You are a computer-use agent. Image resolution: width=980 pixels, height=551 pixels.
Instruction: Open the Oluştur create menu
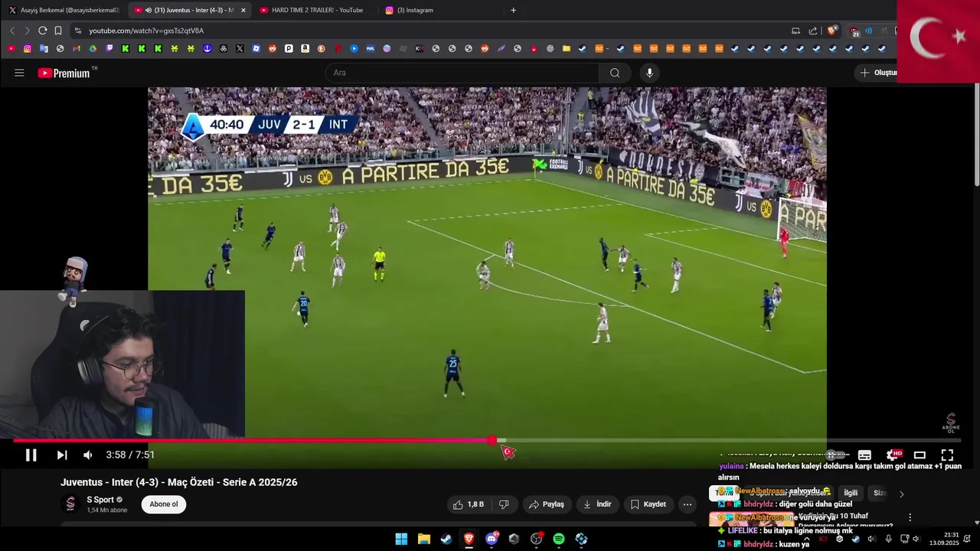[877, 73]
